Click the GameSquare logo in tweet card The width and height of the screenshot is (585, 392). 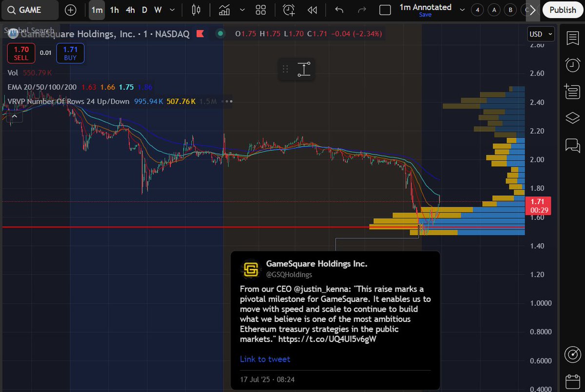[251, 269]
